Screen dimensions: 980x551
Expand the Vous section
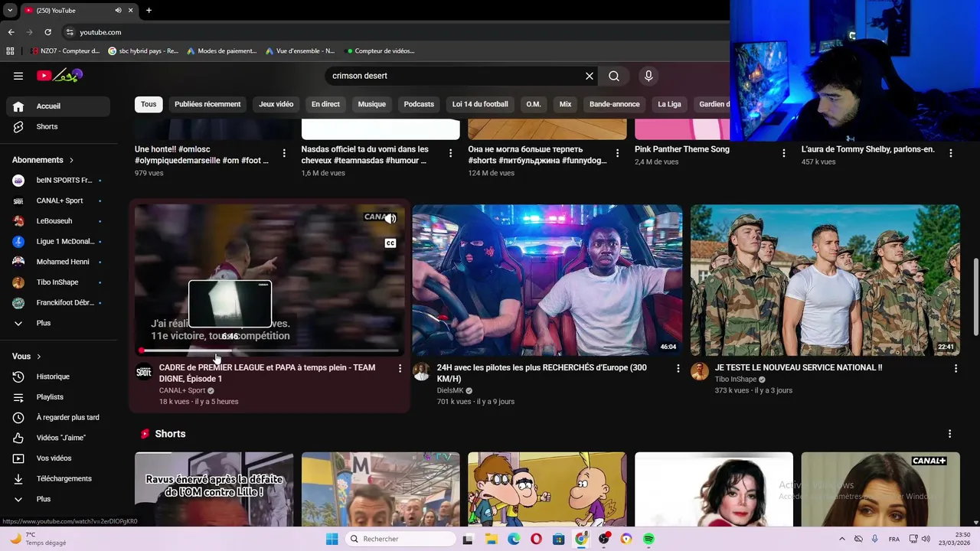coord(27,357)
